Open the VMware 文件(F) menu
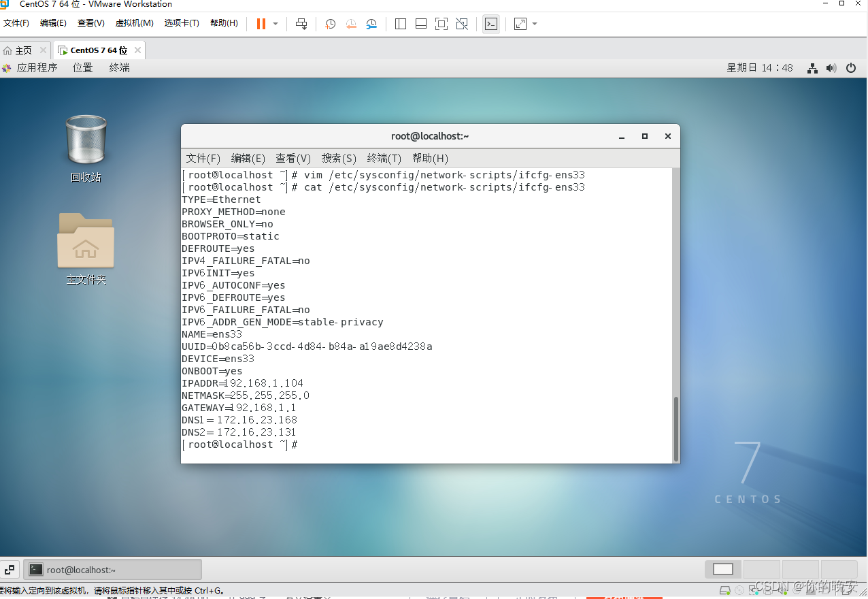The width and height of the screenshot is (868, 599). tap(16, 23)
